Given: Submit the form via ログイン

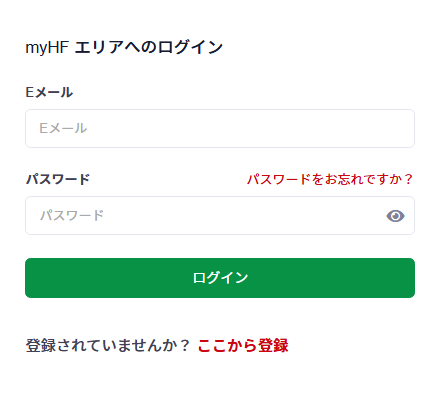Looking at the screenshot, I should pyautogui.click(x=220, y=278).
